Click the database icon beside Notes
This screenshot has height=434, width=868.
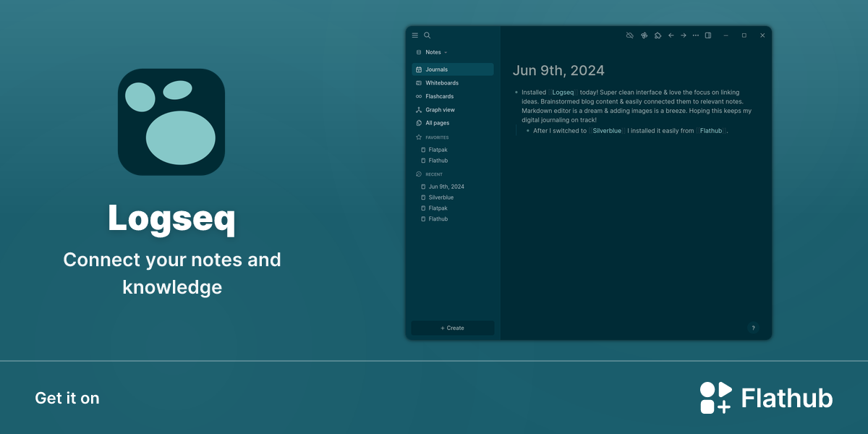click(x=419, y=52)
